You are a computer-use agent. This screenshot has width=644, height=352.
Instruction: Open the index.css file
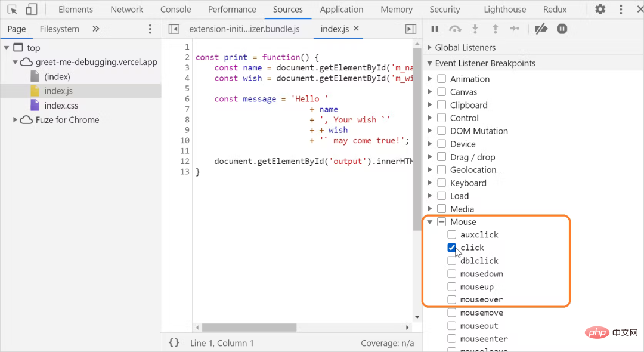click(61, 106)
